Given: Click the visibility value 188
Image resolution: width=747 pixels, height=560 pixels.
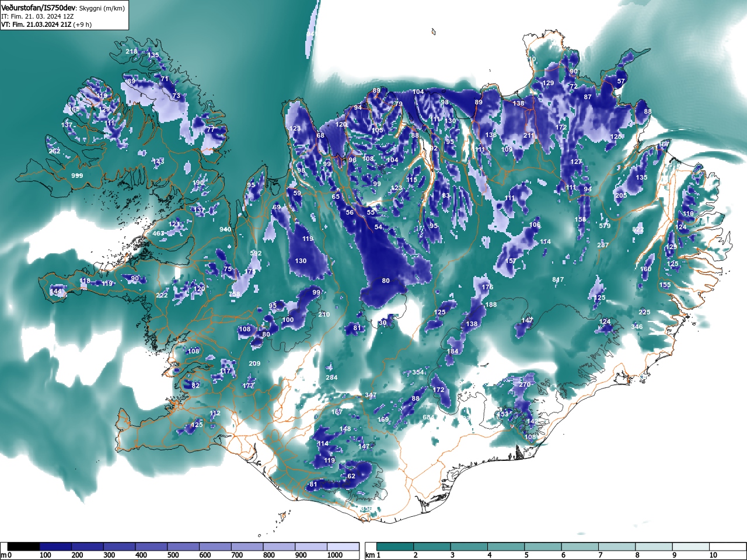Looking at the screenshot, I should pos(491,304).
